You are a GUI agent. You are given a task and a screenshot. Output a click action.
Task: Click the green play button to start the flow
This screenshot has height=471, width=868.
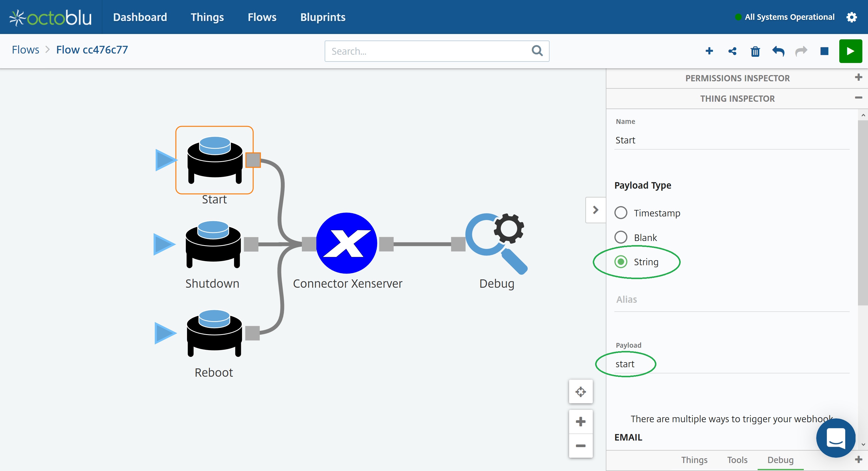coord(850,51)
